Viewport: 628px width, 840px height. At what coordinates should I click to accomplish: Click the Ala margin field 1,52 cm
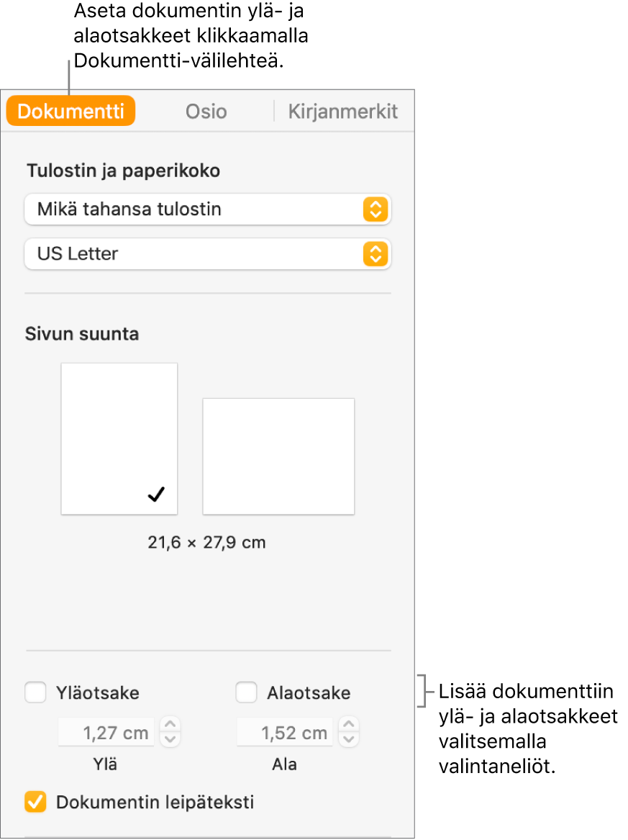(285, 732)
